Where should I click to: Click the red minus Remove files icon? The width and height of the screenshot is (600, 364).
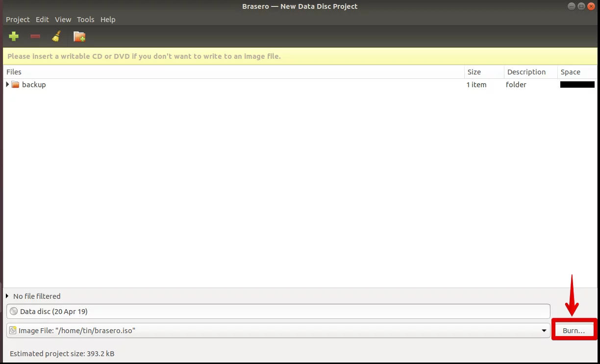tap(35, 36)
